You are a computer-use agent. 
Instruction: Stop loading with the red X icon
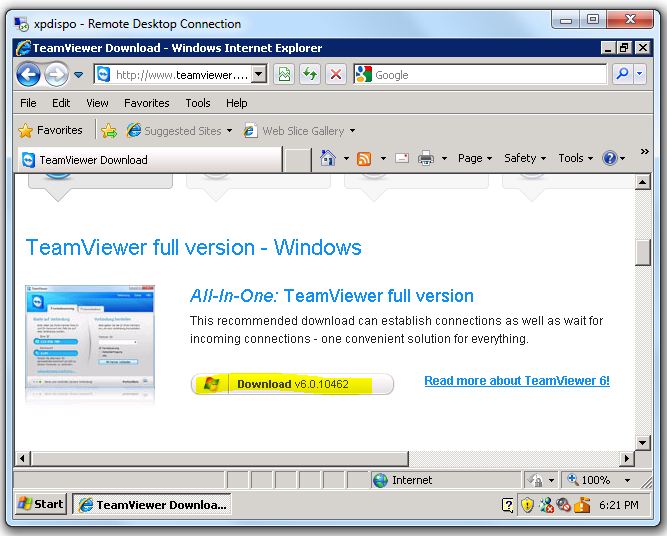coord(336,74)
